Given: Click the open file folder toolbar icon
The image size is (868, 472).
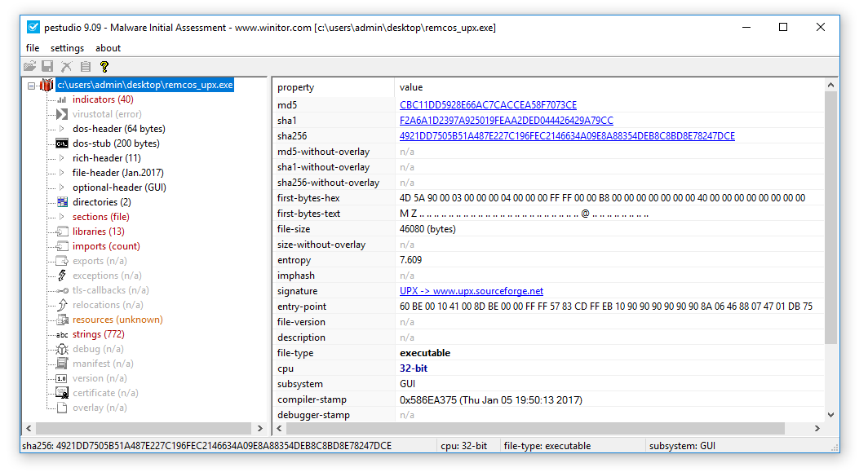Looking at the screenshot, I should pyautogui.click(x=30, y=67).
